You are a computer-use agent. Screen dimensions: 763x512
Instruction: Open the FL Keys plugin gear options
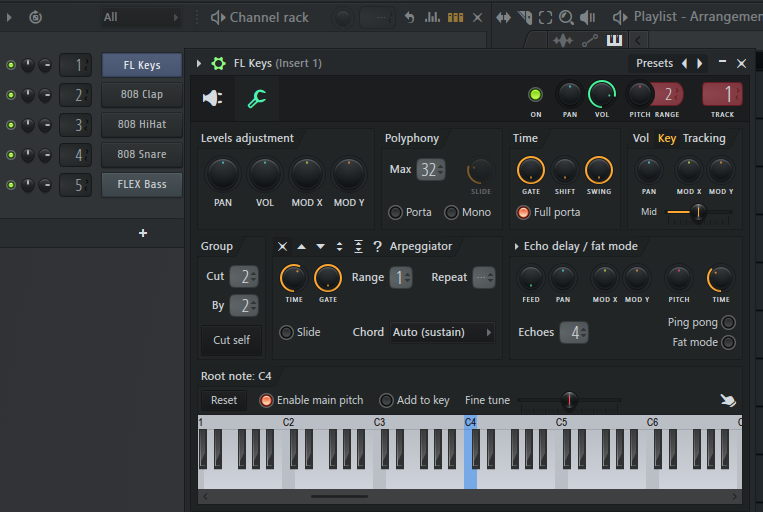tap(219, 63)
